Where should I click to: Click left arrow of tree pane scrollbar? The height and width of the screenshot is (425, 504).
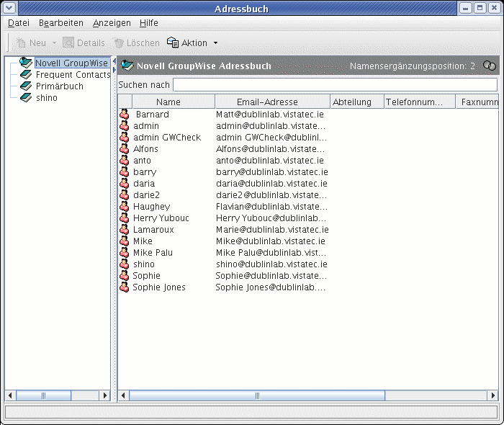point(10,395)
